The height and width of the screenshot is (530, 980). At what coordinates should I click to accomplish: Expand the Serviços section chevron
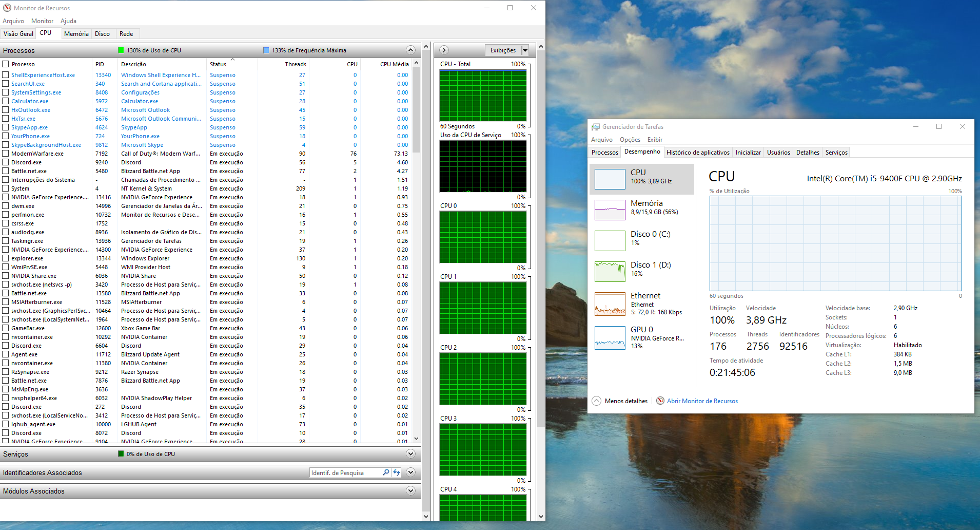click(x=410, y=453)
